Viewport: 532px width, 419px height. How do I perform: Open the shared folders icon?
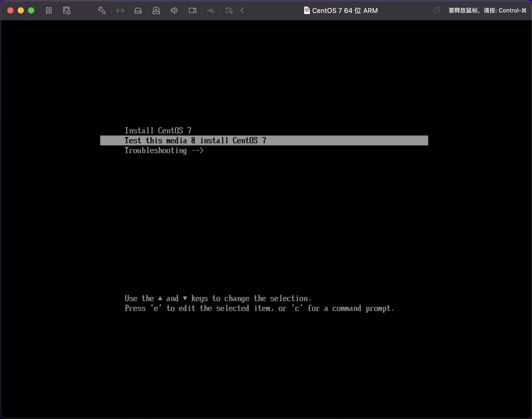pyautogui.click(x=229, y=10)
